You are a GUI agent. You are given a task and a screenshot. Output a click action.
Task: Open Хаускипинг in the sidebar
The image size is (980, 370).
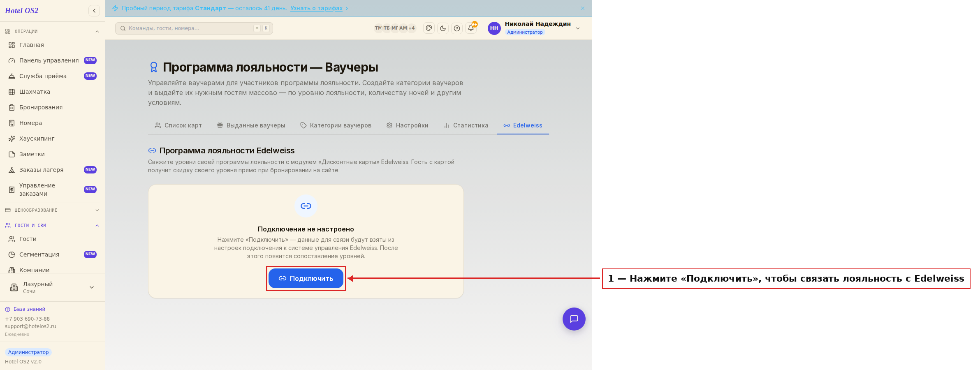click(x=52, y=139)
